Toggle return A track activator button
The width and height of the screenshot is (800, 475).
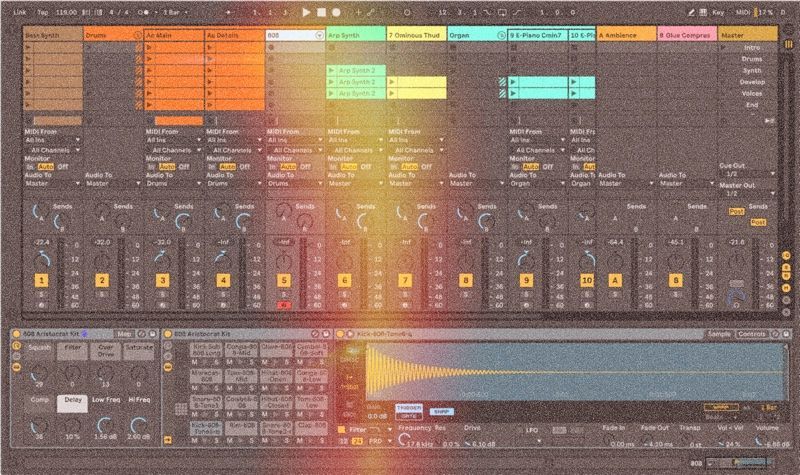(x=615, y=280)
